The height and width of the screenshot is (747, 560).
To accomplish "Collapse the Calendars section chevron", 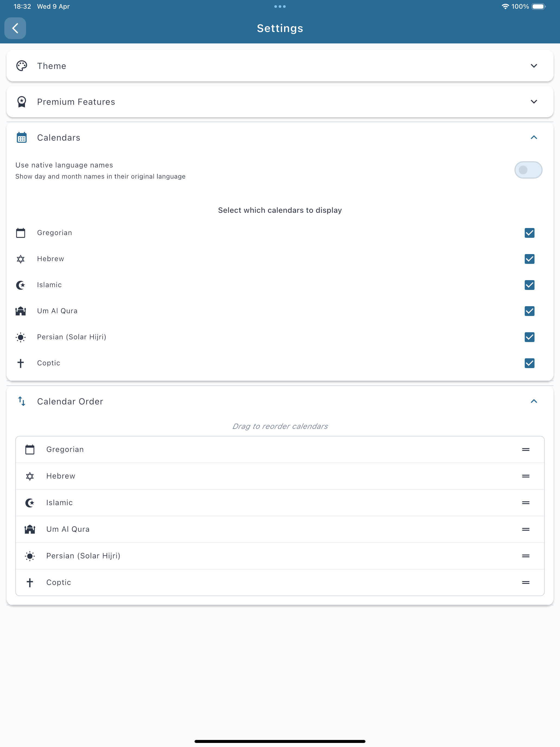I will [x=533, y=137].
